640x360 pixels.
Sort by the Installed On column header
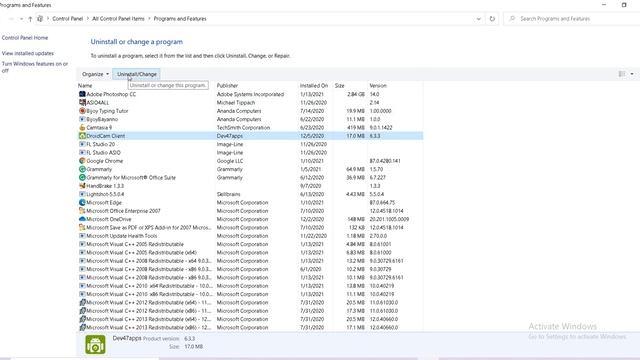314,86
